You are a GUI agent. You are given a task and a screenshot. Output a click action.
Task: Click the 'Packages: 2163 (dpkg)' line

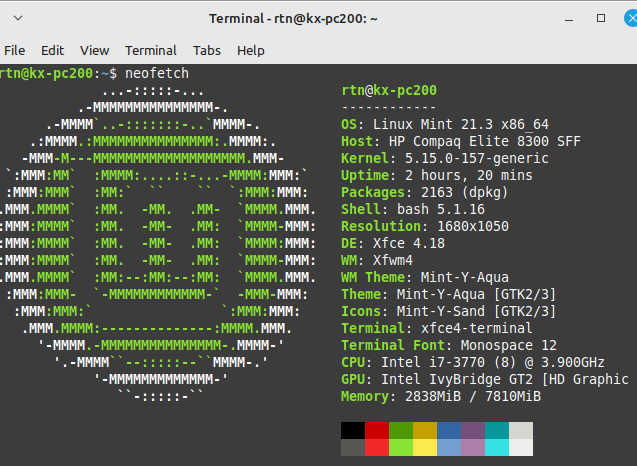coord(425,193)
